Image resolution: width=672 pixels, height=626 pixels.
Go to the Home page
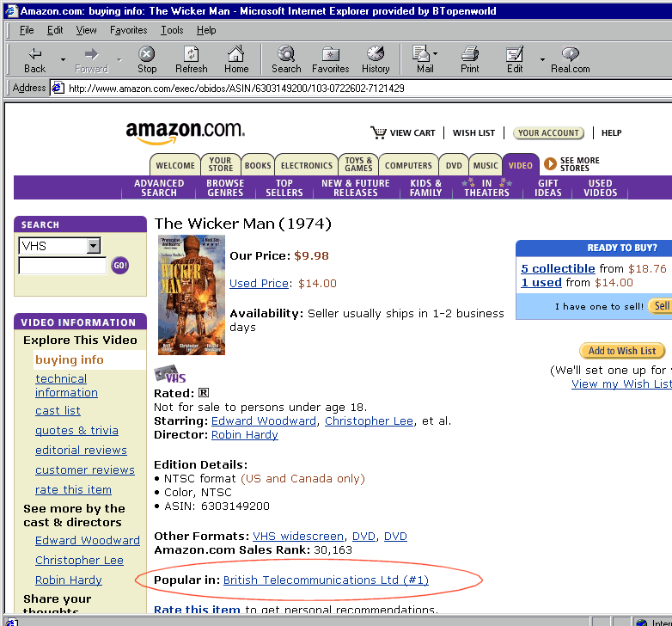point(236,59)
